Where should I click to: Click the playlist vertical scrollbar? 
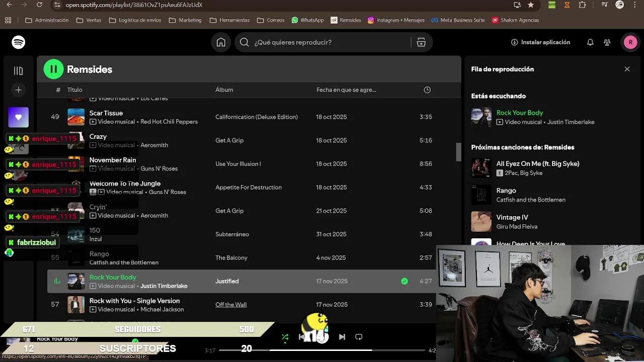click(458, 152)
